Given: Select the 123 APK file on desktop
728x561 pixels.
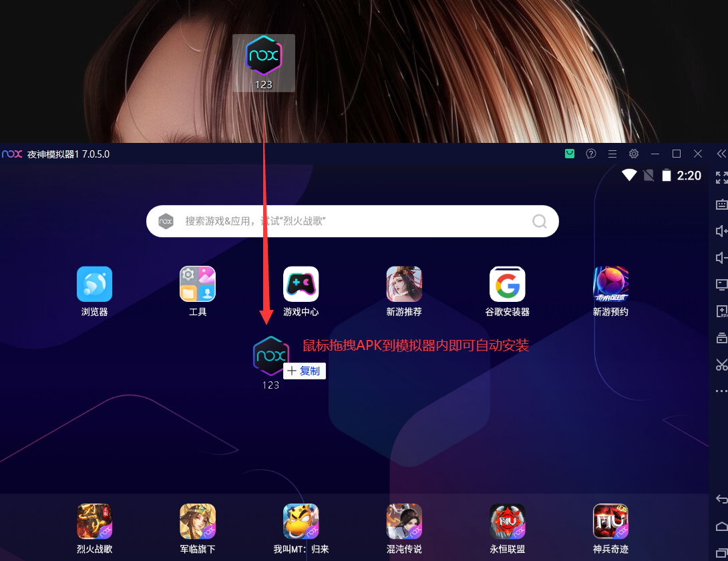Looking at the screenshot, I should click(264, 63).
